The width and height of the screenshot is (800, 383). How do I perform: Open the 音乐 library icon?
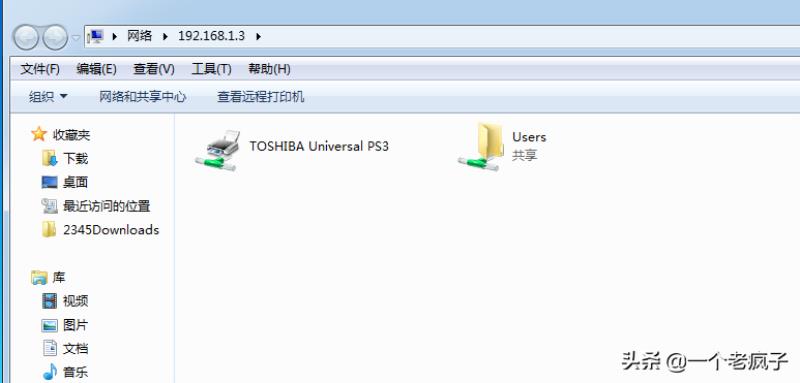(x=50, y=372)
